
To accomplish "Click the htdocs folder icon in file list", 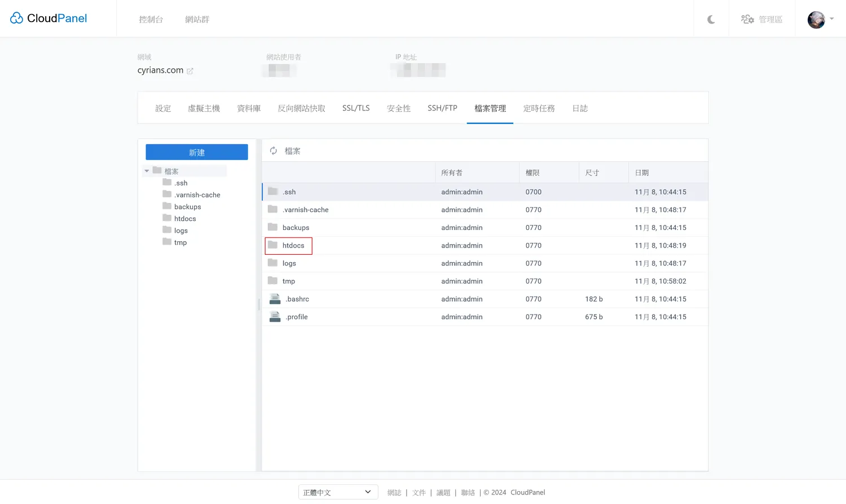I will pyautogui.click(x=273, y=245).
